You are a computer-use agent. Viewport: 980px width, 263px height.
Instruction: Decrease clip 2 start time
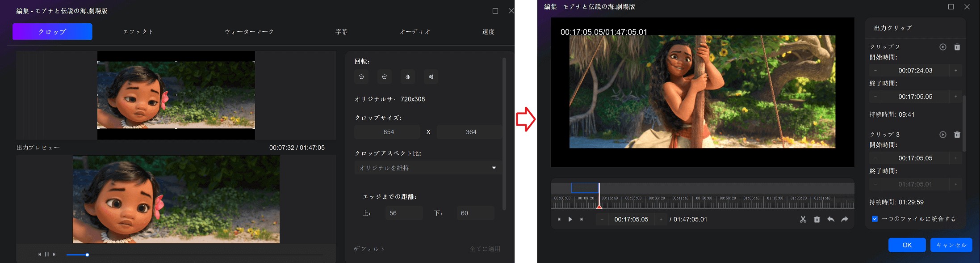tap(875, 71)
